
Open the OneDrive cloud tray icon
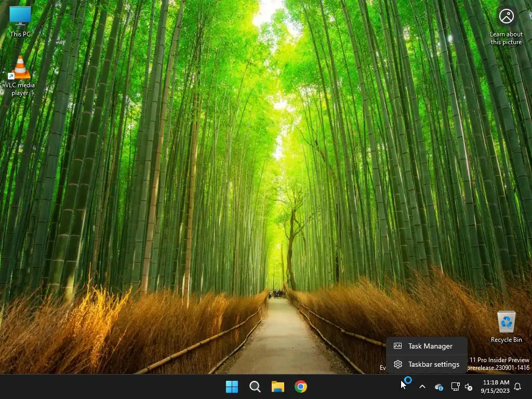click(x=438, y=387)
